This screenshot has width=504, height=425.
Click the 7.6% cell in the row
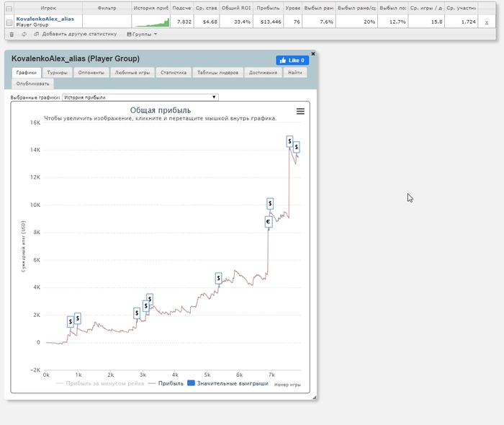point(319,22)
